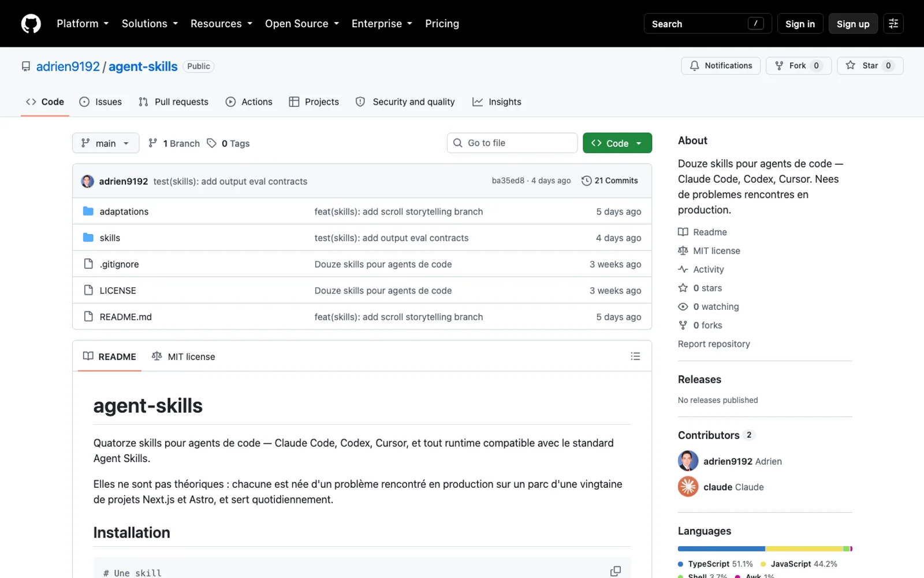Click the Sign in button

click(x=800, y=24)
